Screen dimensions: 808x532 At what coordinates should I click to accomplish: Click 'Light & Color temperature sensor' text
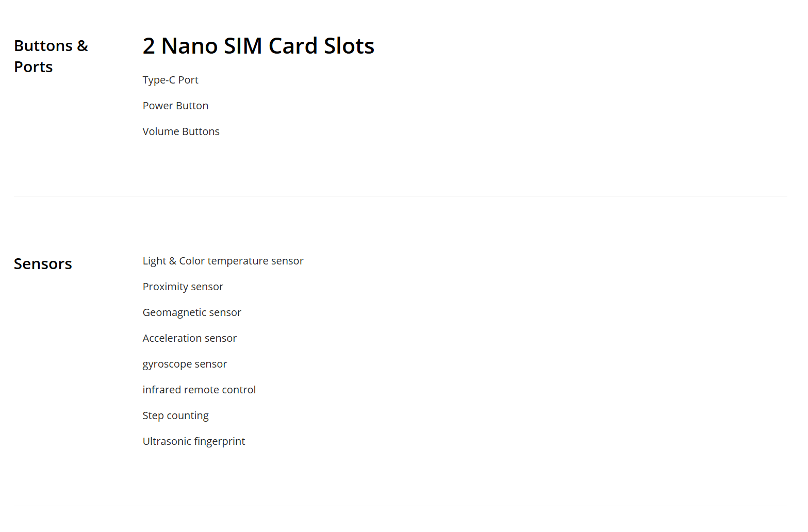coord(223,261)
